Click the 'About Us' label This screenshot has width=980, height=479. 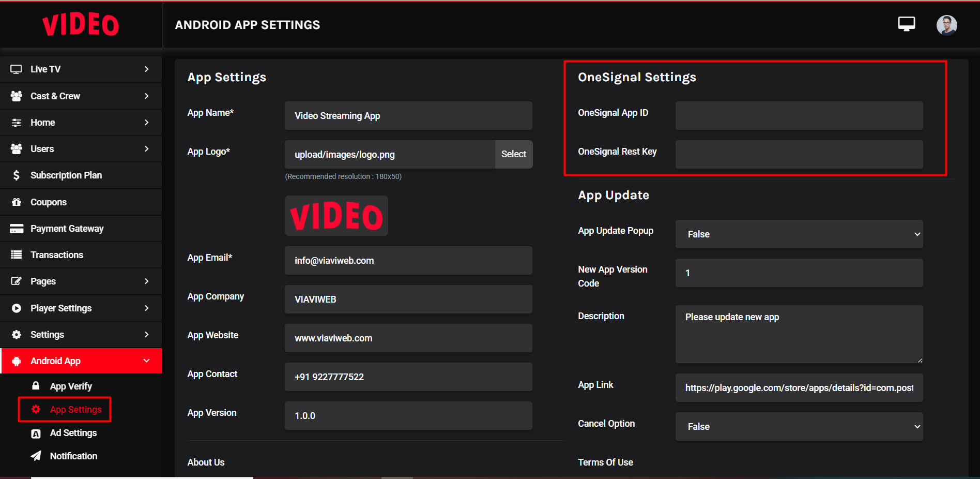pos(206,462)
